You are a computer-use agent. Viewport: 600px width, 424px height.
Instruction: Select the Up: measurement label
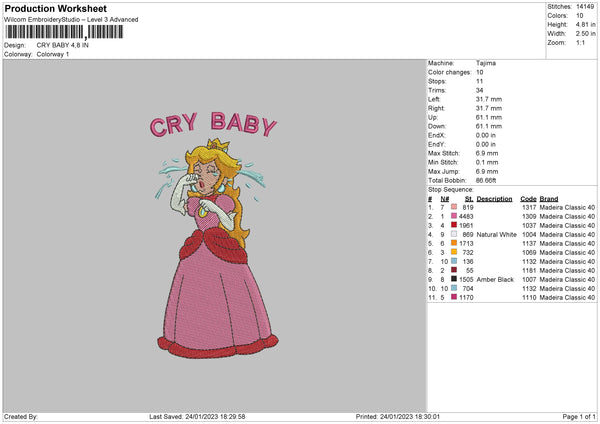pyautogui.click(x=433, y=117)
